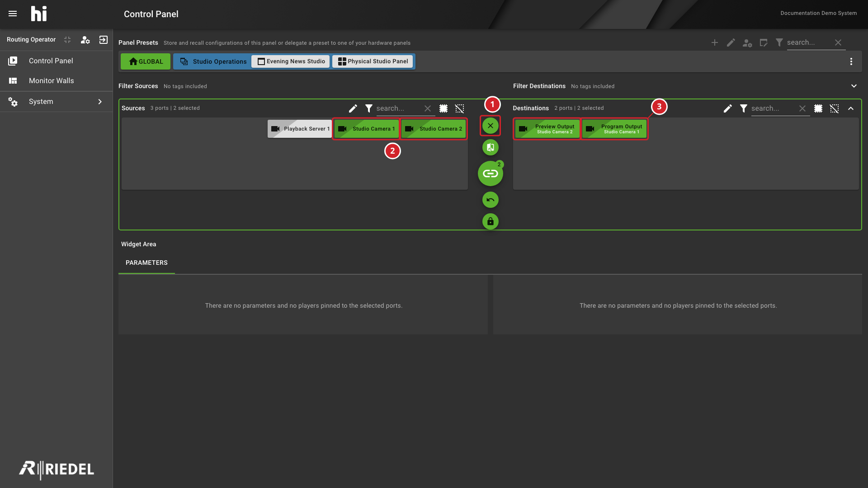Image resolution: width=868 pixels, height=488 pixels.
Task: Expand the System menu item
Action: coord(57,102)
